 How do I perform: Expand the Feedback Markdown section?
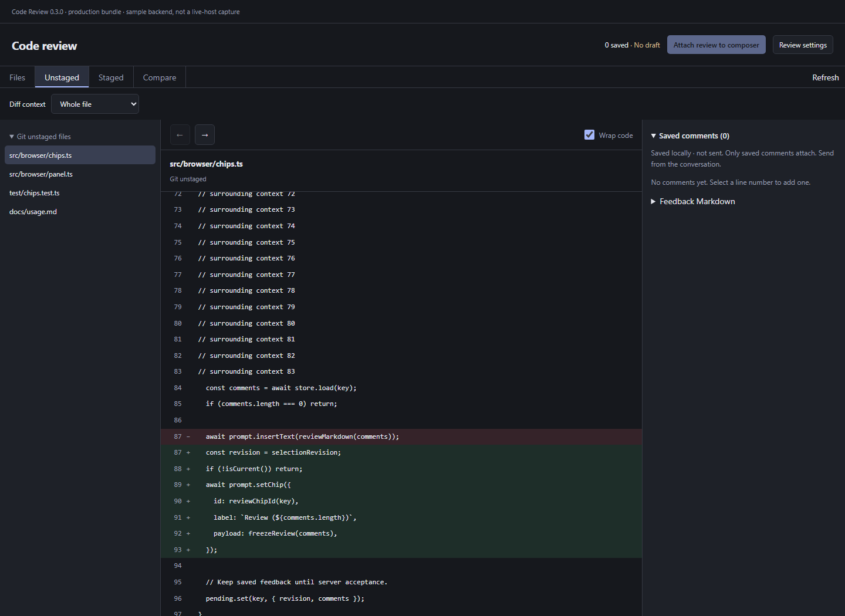point(693,201)
